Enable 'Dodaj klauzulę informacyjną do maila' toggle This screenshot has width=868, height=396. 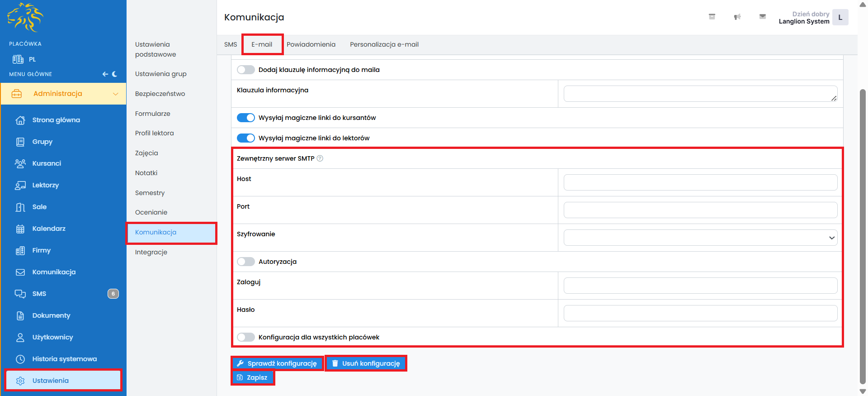tap(246, 70)
